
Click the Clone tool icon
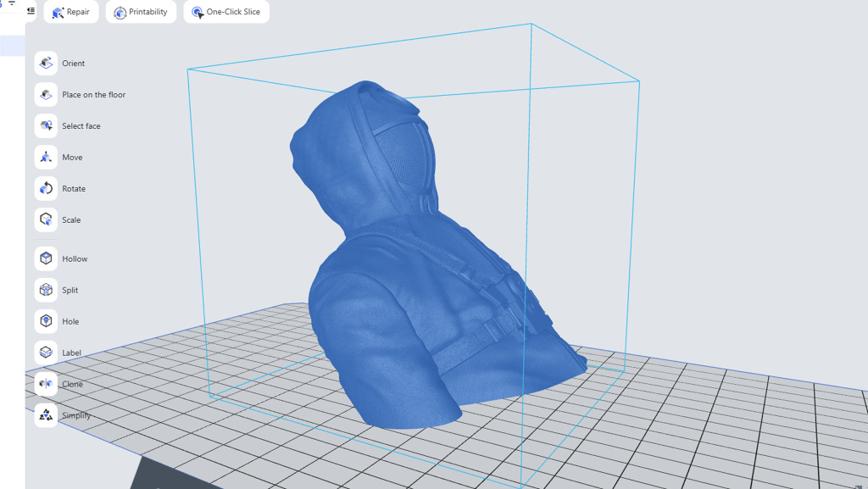click(46, 385)
